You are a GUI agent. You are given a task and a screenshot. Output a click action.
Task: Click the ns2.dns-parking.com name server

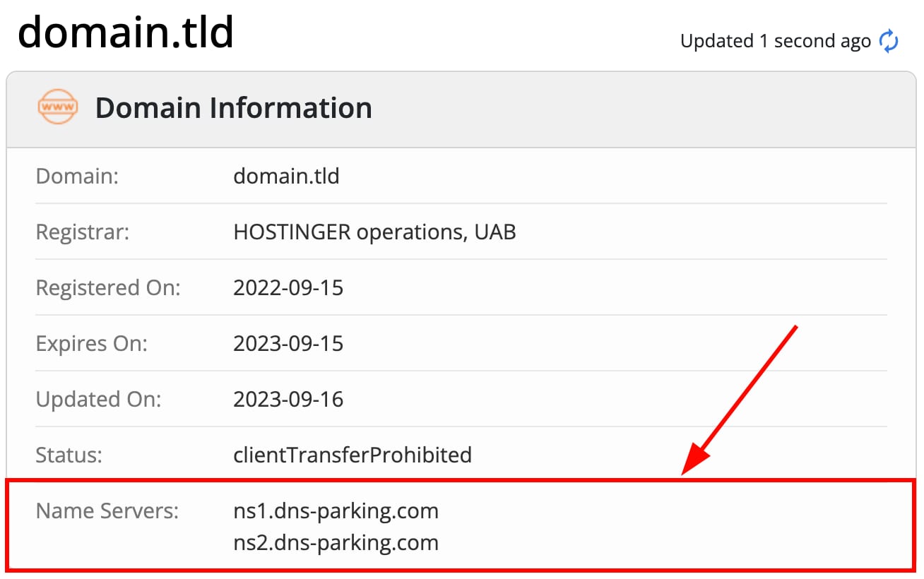pyautogui.click(x=336, y=543)
